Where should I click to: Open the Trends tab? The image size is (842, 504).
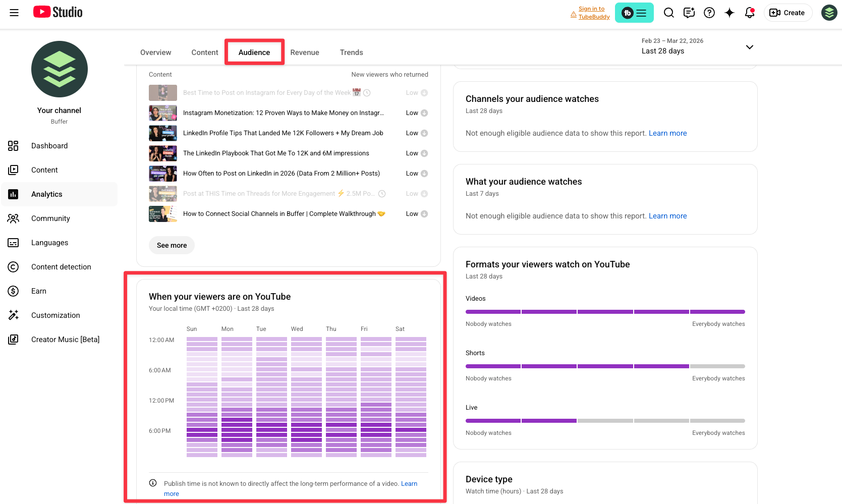click(351, 52)
